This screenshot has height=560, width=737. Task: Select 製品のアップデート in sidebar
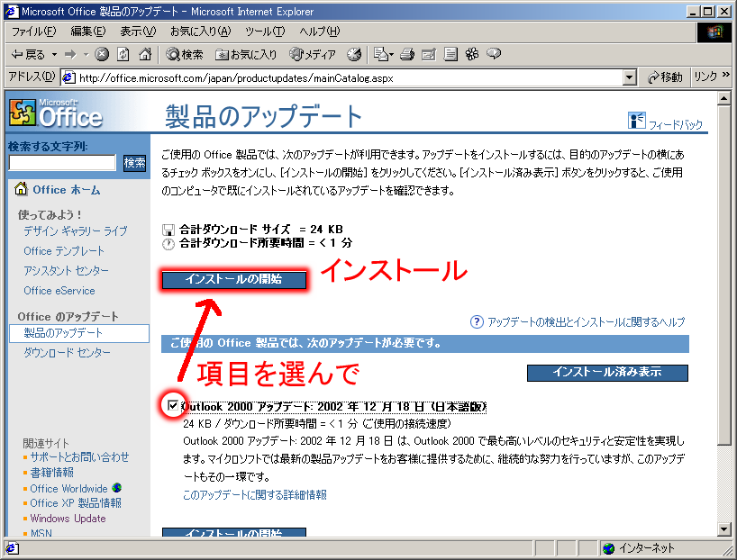pyautogui.click(x=79, y=333)
